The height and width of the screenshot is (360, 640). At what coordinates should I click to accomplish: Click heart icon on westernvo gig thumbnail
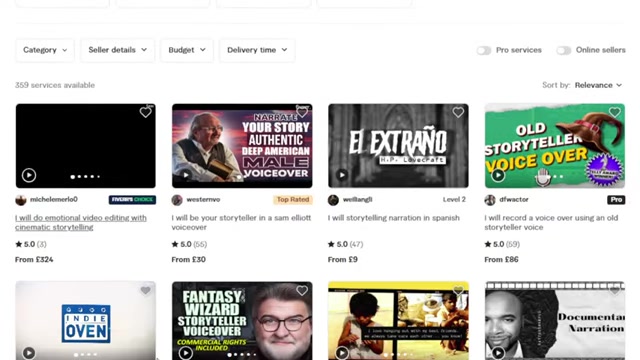pyautogui.click(x=302, y=112)
